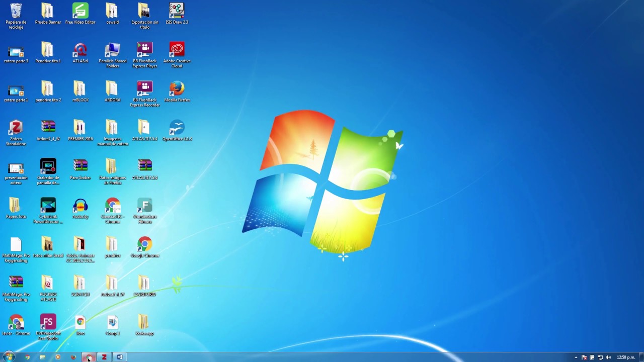The height and width of the screenshot is (362, 644).
Task: Open the 12:50 p.m. taskbar clock
Action: click(626, 357)
